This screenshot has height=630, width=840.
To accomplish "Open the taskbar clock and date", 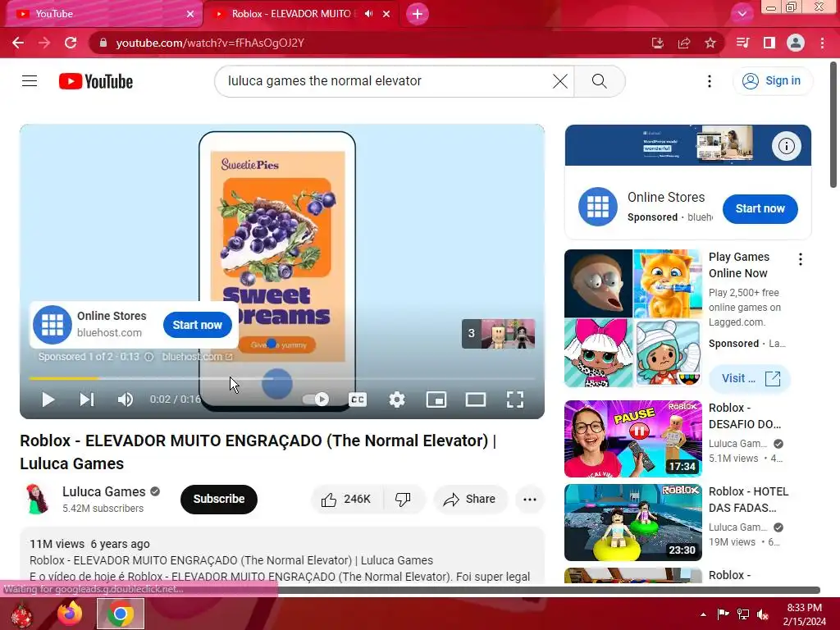I will pyautogui.click(x=805, y=614).
